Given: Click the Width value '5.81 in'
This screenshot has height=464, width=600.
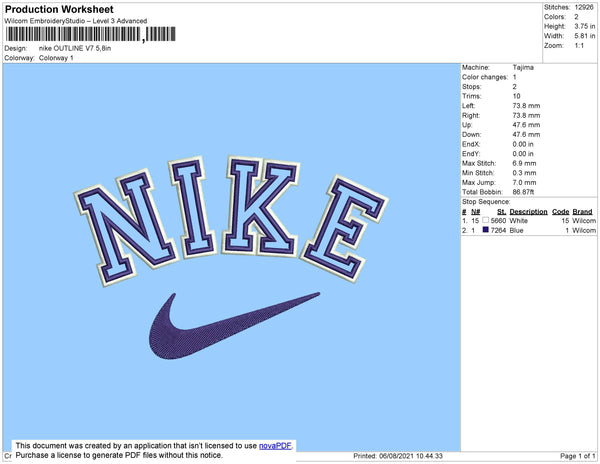Looking at the screenshot, I should click(x=585, y=36).
